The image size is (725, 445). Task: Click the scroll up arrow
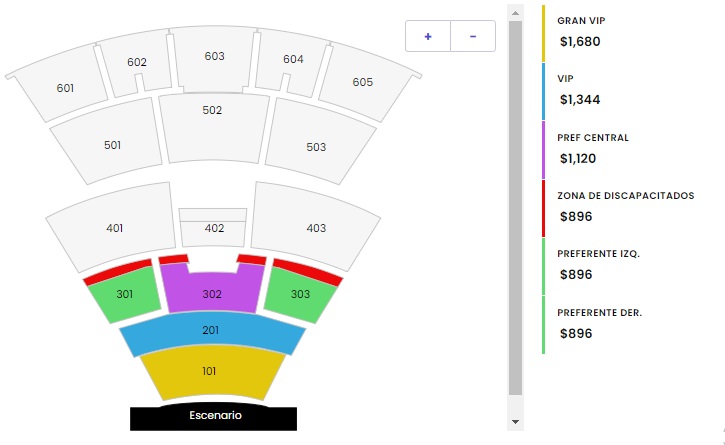point(515,13)
